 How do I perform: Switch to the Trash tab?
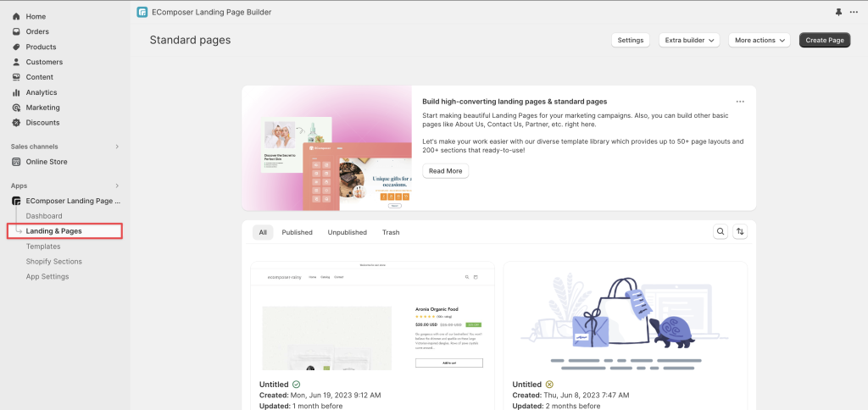(391, 232)
